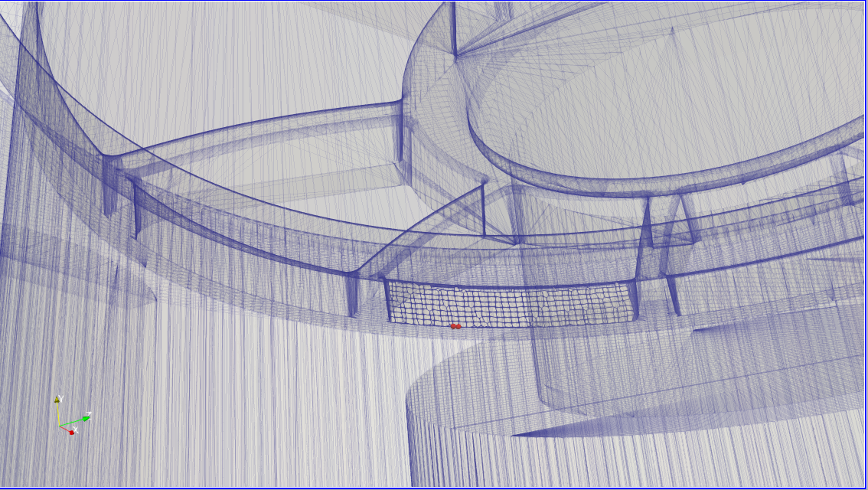Click the red X axis ball of orientation triad

tap(71, 433)
